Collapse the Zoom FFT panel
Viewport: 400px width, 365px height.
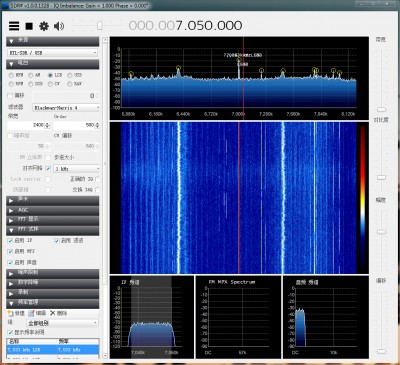(x=53, y=230)
